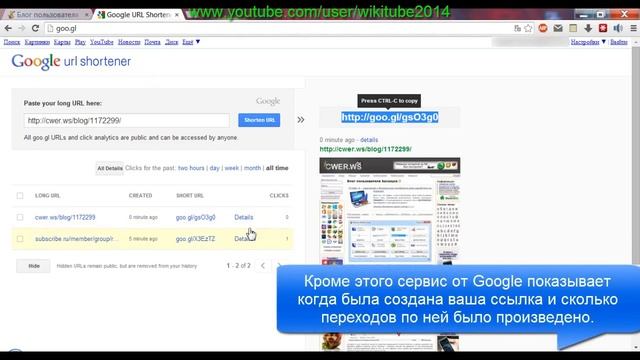The image size is (640, 360).
Task: Open the Настройки dropdown menu
Action: [588, 42]
